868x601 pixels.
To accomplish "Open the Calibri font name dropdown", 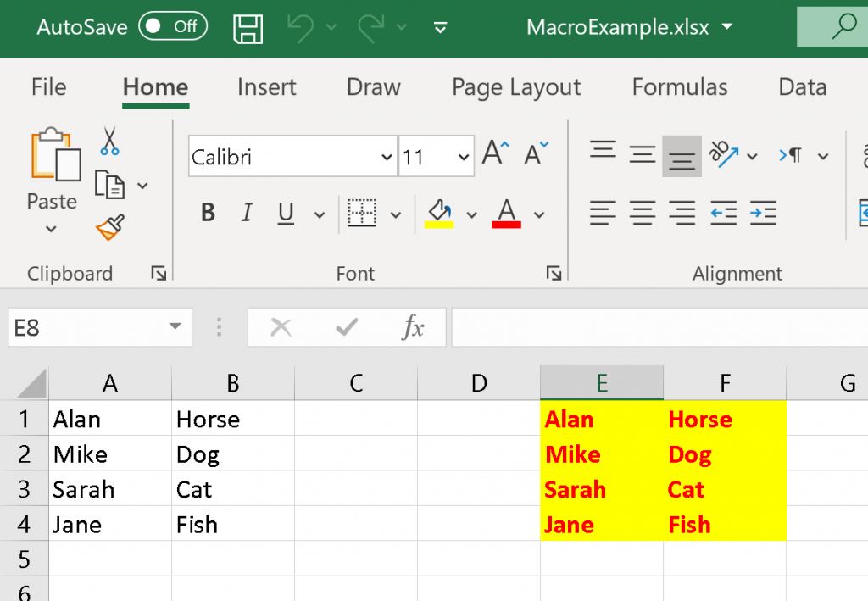I will [387, 158].
